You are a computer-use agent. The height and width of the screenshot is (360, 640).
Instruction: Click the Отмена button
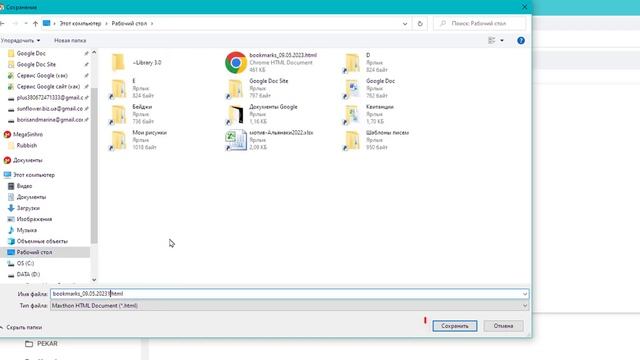click(x=503, y=326)
